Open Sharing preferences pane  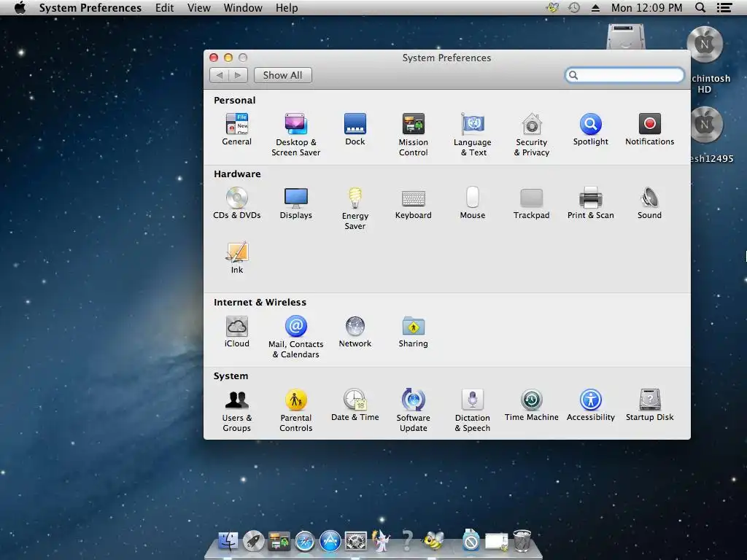coord(413,332)
